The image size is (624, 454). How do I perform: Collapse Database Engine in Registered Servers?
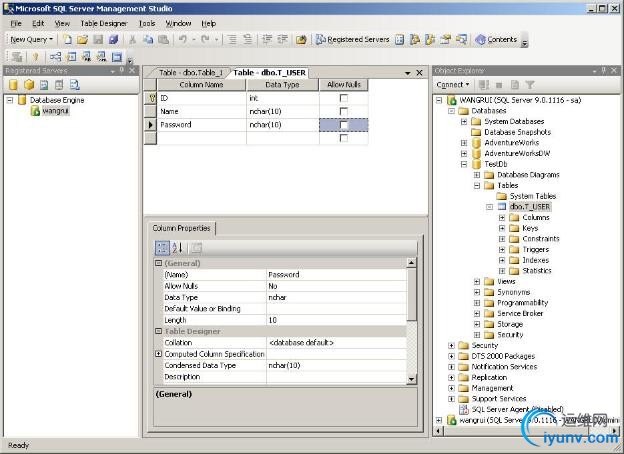point(10,100)
